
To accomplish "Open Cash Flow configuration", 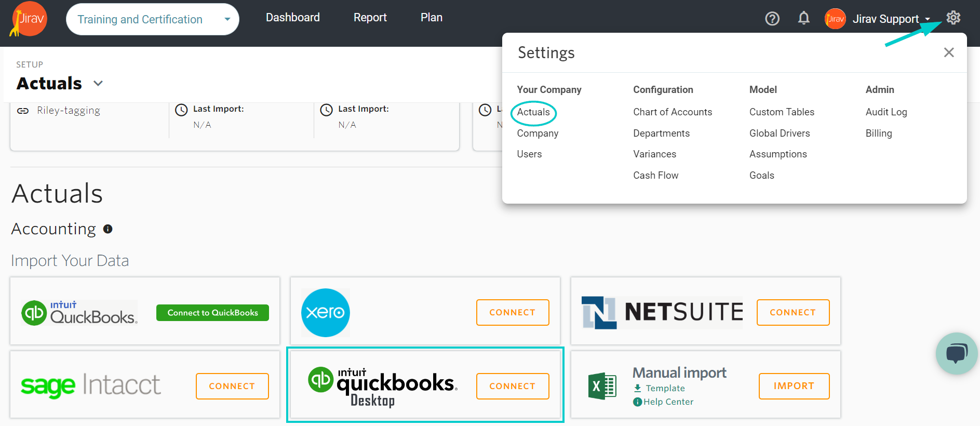I will pyautogui.click(x=655, y=176).
